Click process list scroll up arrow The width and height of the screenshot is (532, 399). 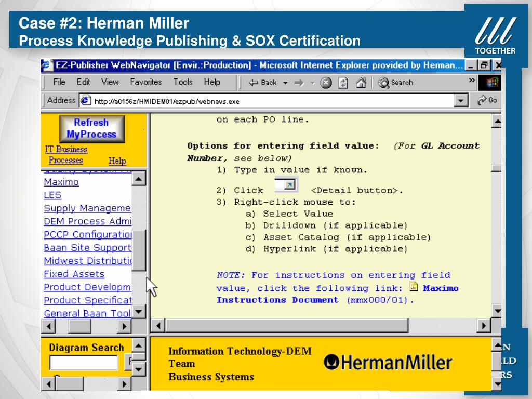(x=138, y=179)
